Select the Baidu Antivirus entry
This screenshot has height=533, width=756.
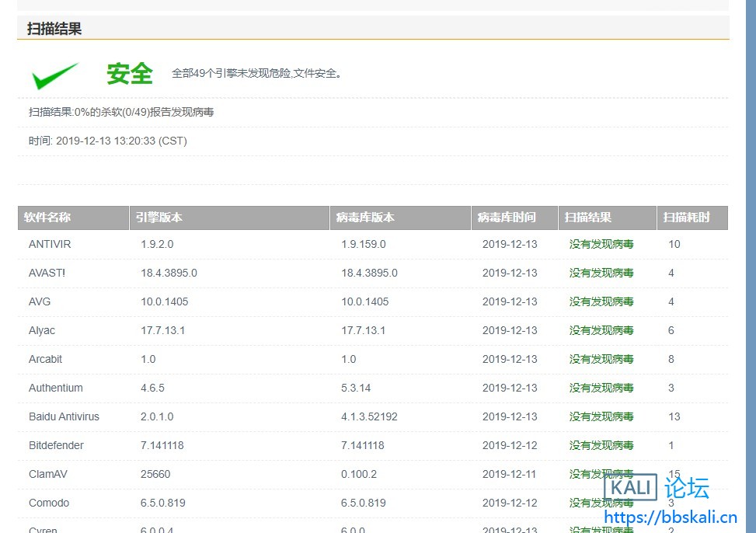[64, 416]
